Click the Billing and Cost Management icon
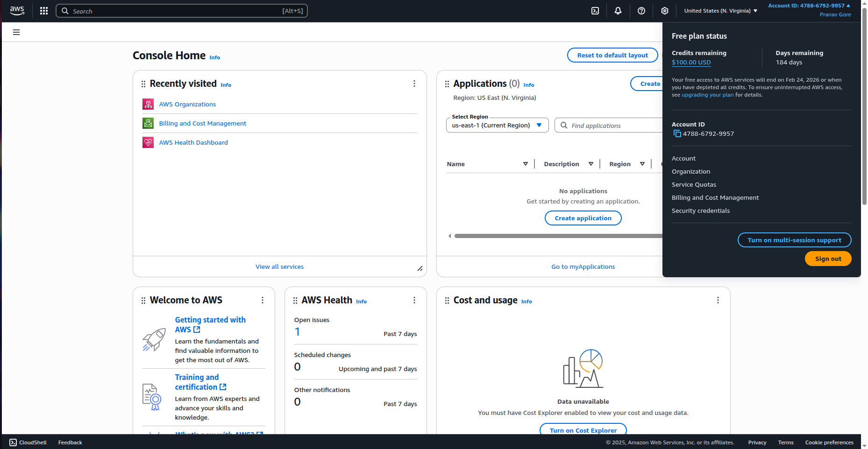Viewport: 868px width, 449px height. [148, 123]
